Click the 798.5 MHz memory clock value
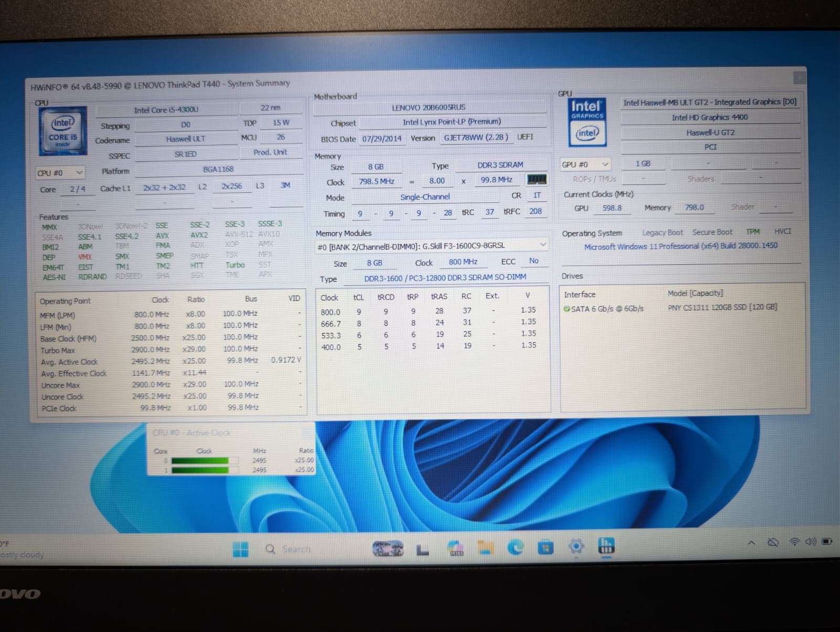The height and width of the screenshot is (632, 840). pos(376,181)
